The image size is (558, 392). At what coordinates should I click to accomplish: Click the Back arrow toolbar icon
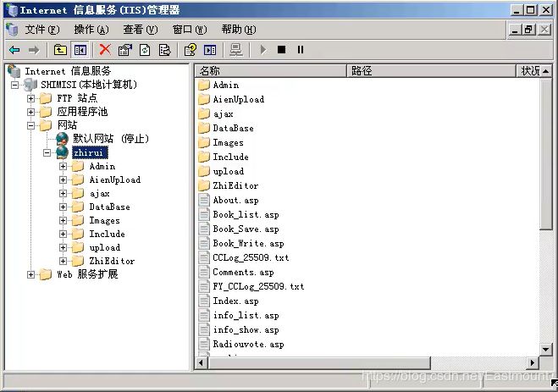(x=14, y=50)
